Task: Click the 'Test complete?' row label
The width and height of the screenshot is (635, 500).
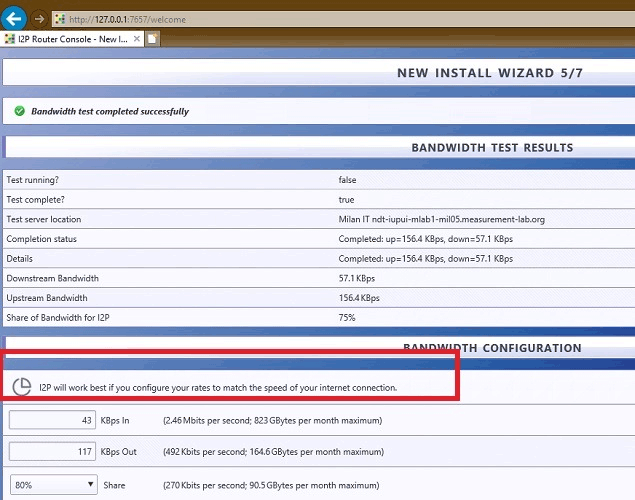Action: 35,200
